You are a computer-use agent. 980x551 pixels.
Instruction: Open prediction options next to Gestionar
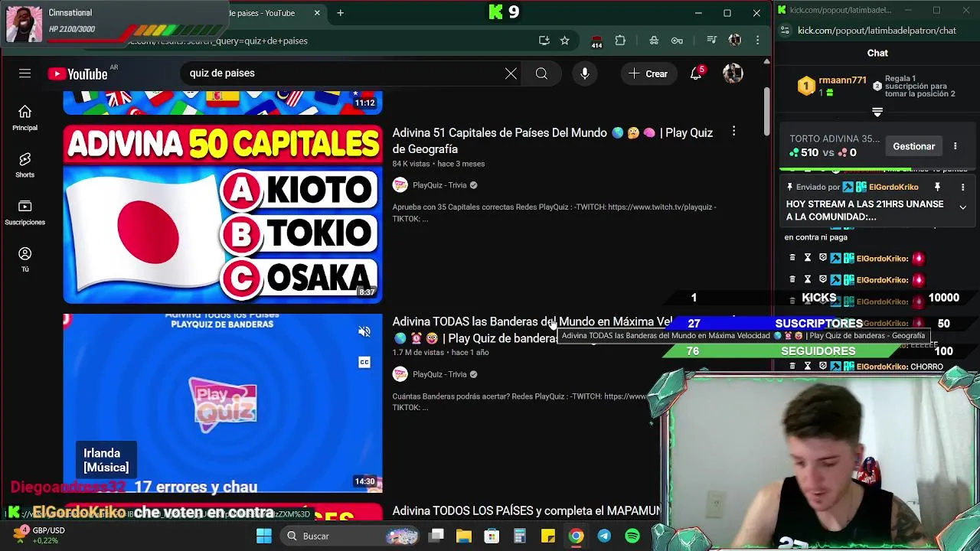point(955,146)
